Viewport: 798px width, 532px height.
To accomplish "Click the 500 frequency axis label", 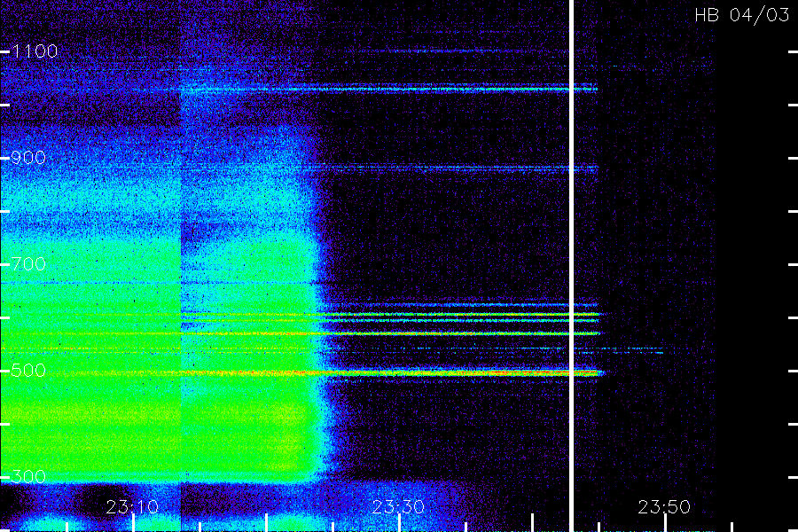I will (x=28, y=371).
